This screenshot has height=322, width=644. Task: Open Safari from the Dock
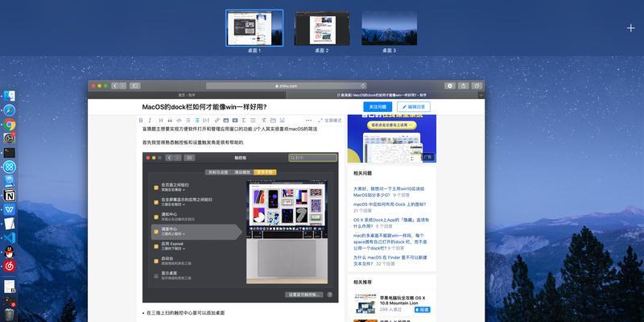pos(10,110)
